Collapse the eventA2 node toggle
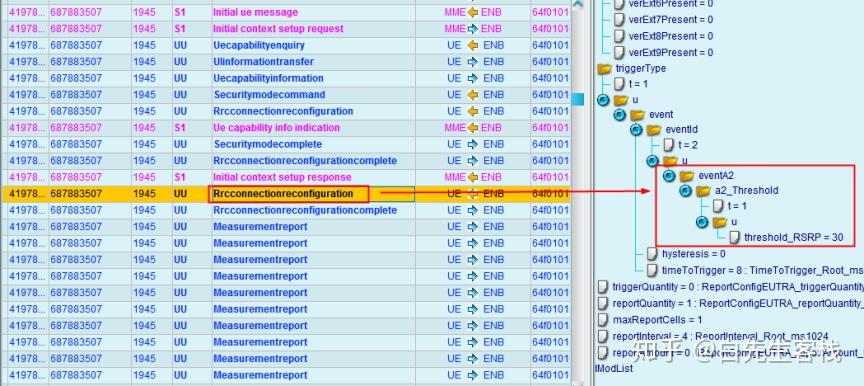The width and height of the screenshot is (864, 386). click(669, 176)
